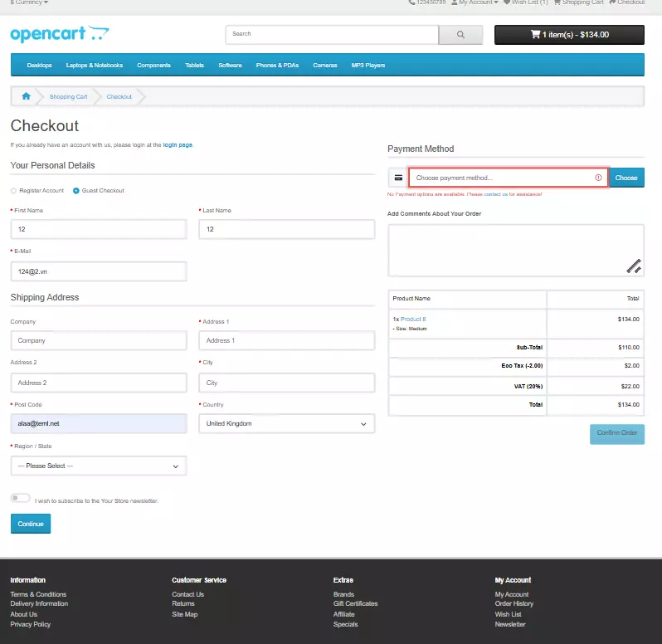Open Contact Us footer link
This screenshot has height=644, width=662.
pos(187,594)
